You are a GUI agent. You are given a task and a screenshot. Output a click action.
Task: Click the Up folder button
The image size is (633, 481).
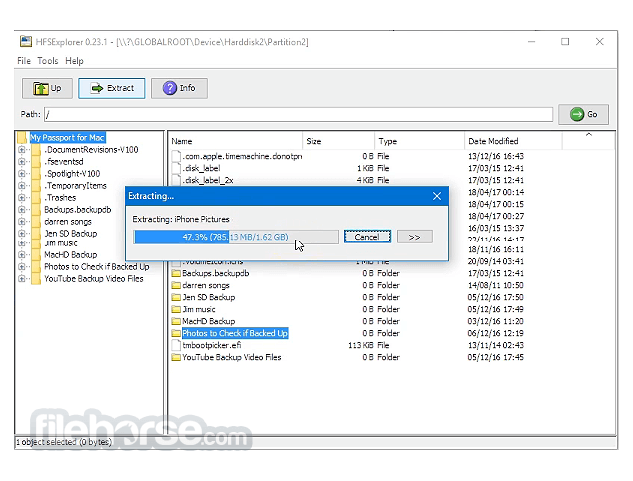point(47,88)
